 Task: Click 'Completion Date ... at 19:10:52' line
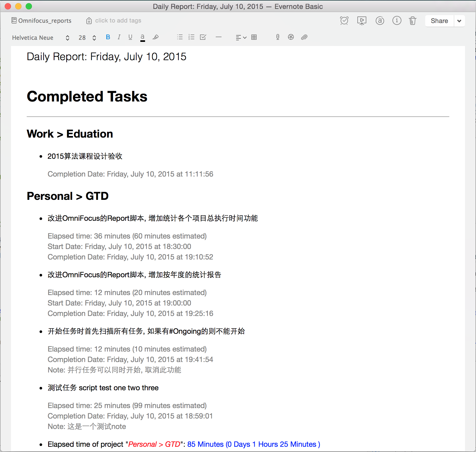tap(130, 257)
